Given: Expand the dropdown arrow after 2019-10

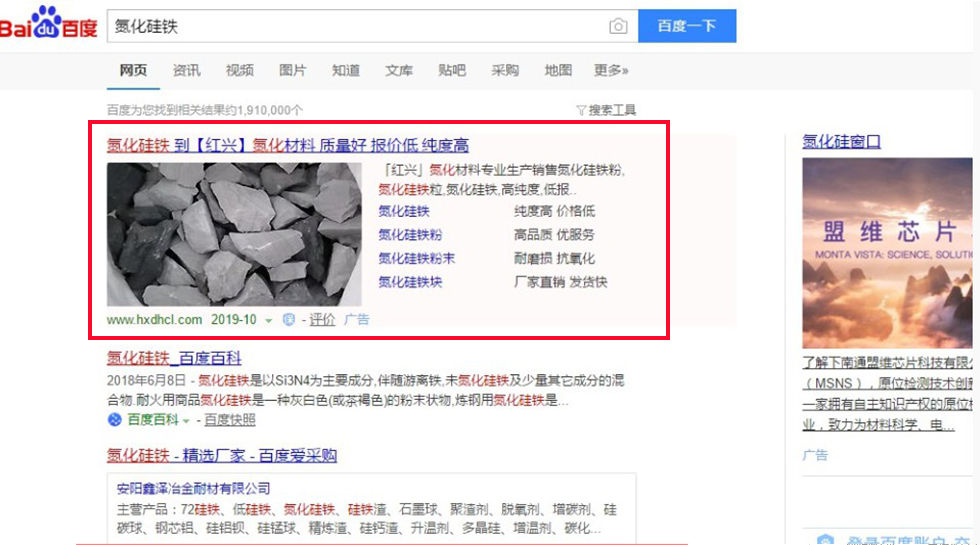Looking at the screenshot, I should click(269, 320).
